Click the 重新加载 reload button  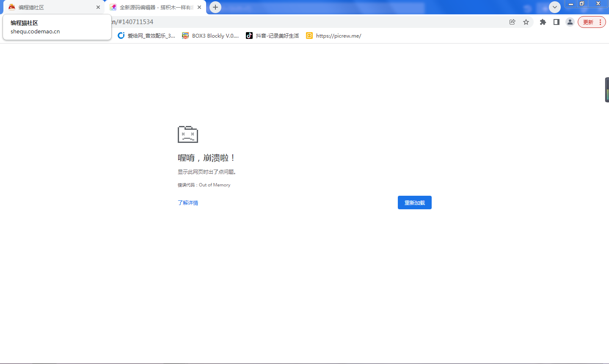pyautogui.click(x=415, y=203)
